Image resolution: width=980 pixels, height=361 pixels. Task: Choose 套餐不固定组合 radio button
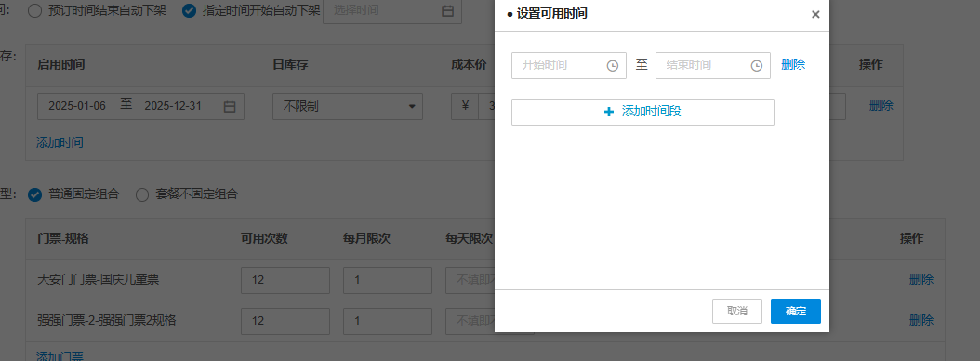click(142, 194)
